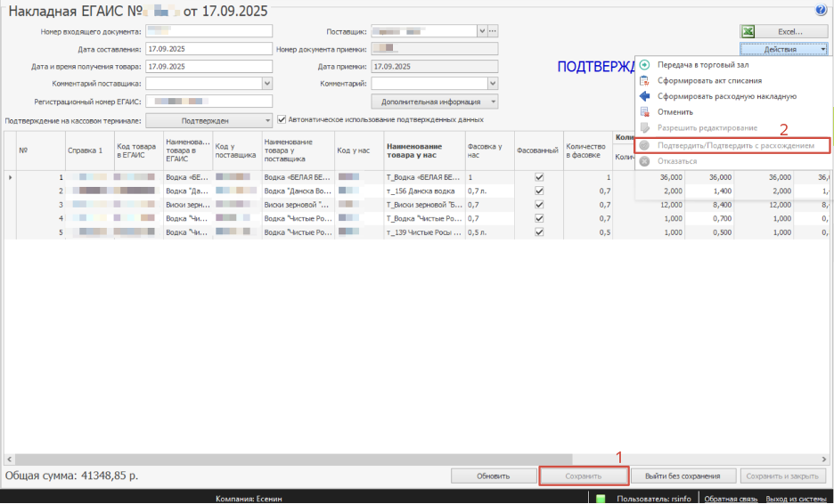Click the grey cross icon beside Отказаться
This screenshot has height=504, width=834.
tap(644, 161)
